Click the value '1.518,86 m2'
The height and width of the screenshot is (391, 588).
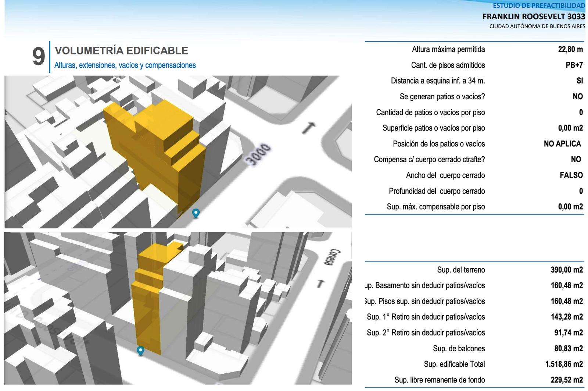tap(564, 364)
